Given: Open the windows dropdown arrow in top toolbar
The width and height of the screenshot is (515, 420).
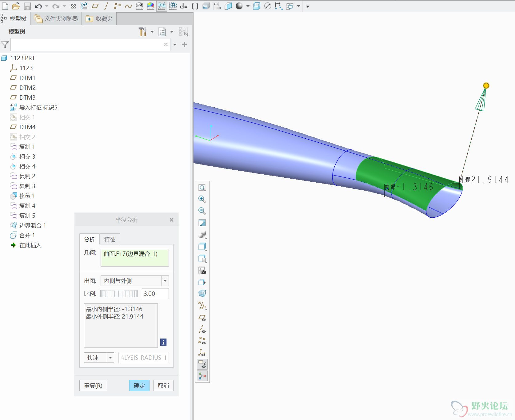Looking at the screenshot, I should tap(299, 6).
